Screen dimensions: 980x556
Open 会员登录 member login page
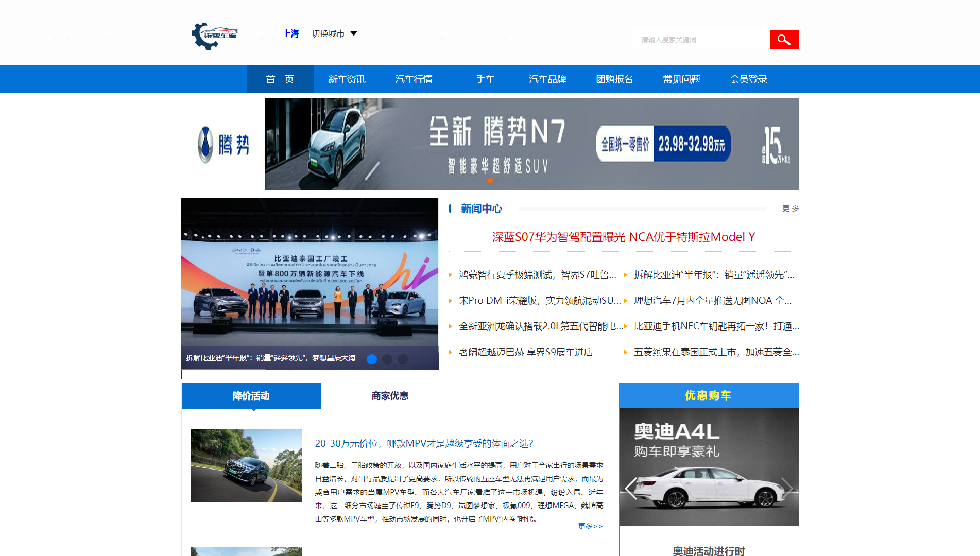tap(748, 79)
